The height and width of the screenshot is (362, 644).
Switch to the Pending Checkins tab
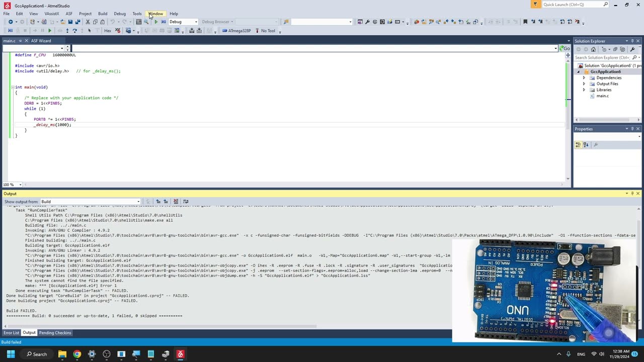pos(55,333)
